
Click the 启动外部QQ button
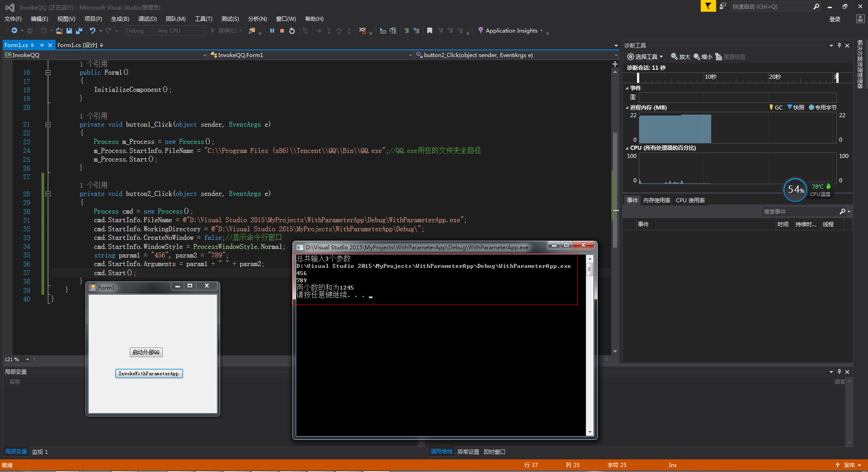coord(146,352)
